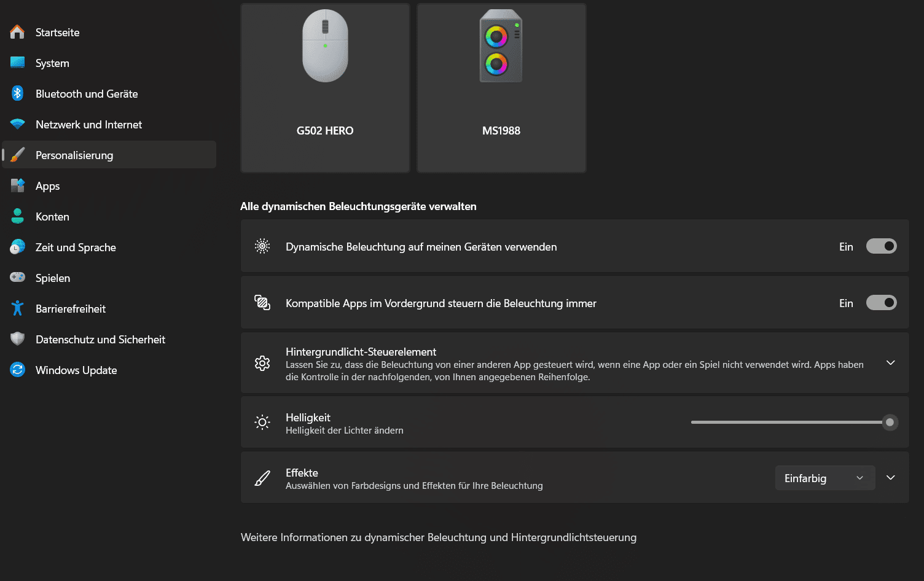Open the Einfarbig effects dropdown

point(825,478)
